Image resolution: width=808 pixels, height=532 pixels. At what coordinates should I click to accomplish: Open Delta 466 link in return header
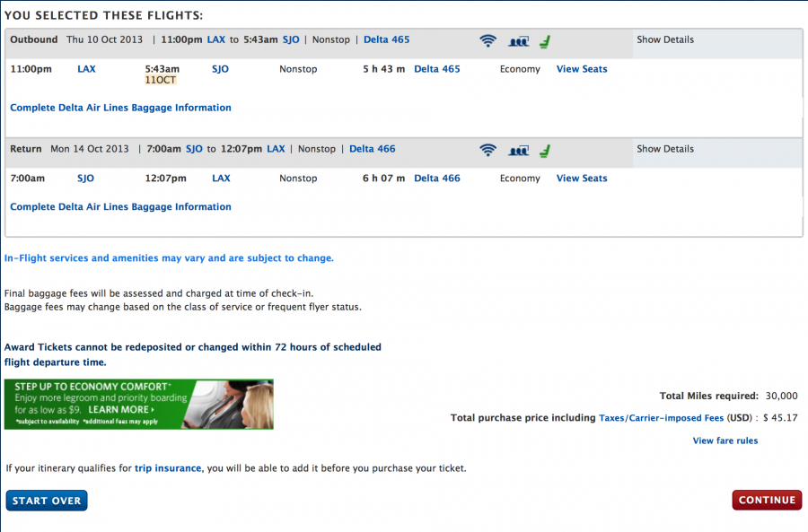(372, 149)
